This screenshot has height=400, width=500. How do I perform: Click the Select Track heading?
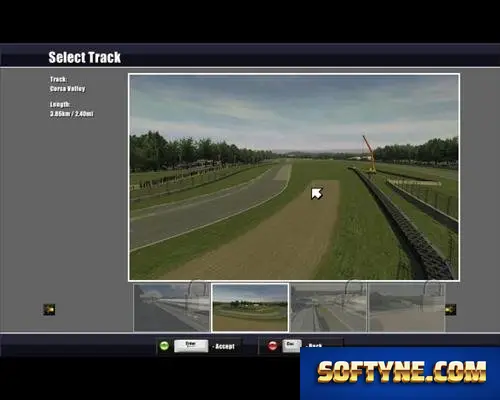(x=85, y=57)
